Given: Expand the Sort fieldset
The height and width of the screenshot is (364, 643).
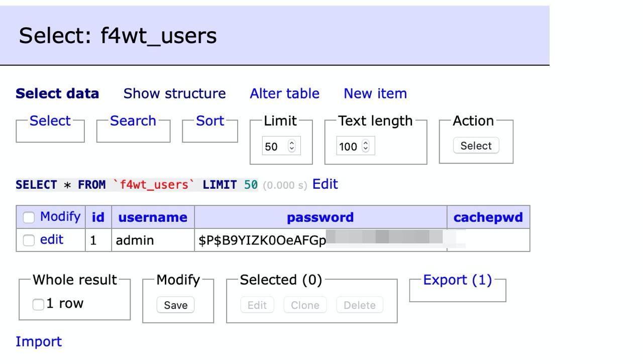Looking at the screenshot, I should [210, 121].
